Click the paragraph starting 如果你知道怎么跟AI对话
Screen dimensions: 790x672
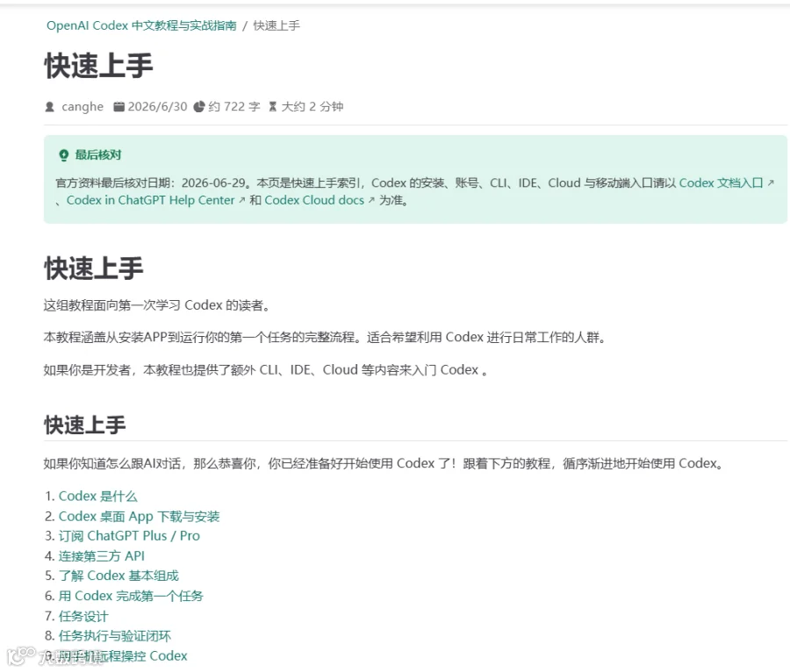point(384,463)
